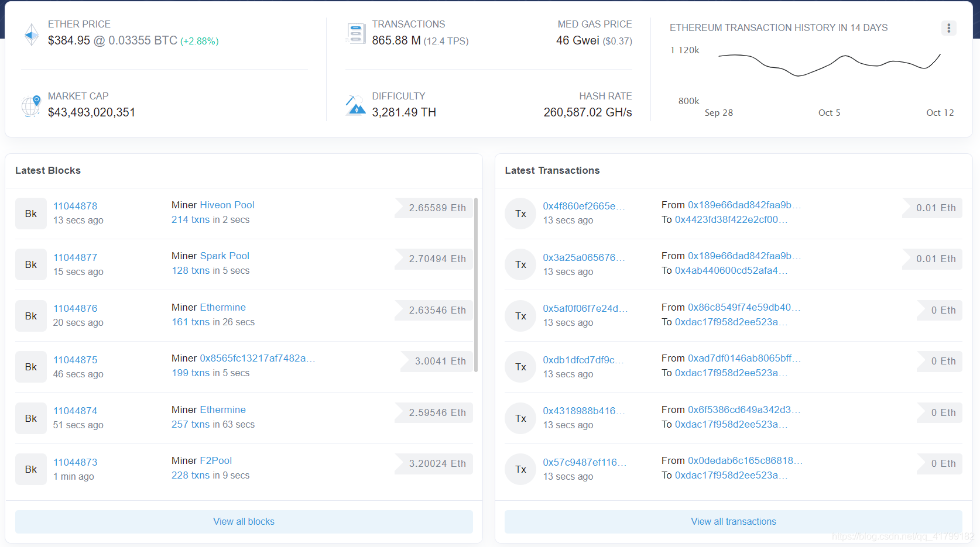The image size is (980, 547).
Task: Open block 11044875
Action: pos(75,360)
